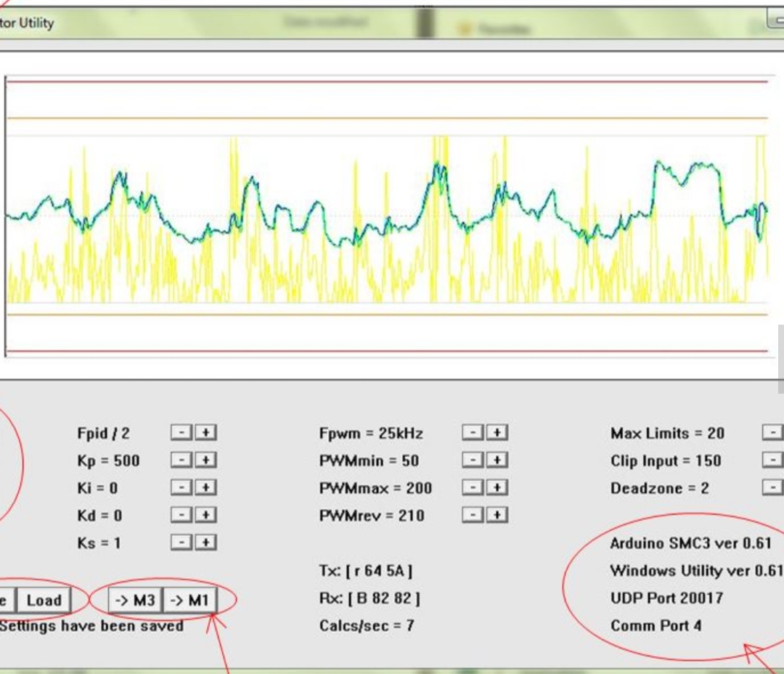
Task: Decrease Max Limits value
Action: tap(773, 433)
